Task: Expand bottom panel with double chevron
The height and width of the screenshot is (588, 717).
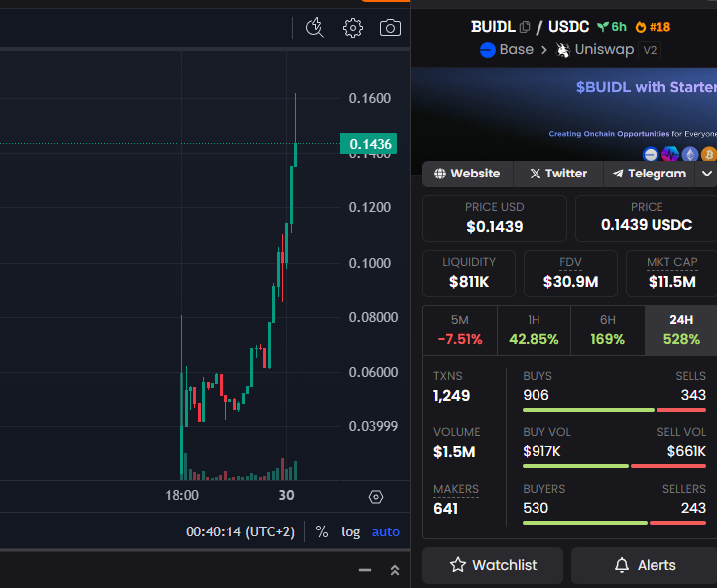Action: [395, 570]
